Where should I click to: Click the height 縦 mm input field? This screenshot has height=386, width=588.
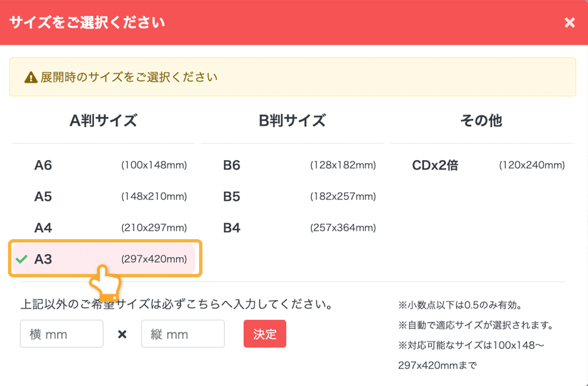pos(183,334)
